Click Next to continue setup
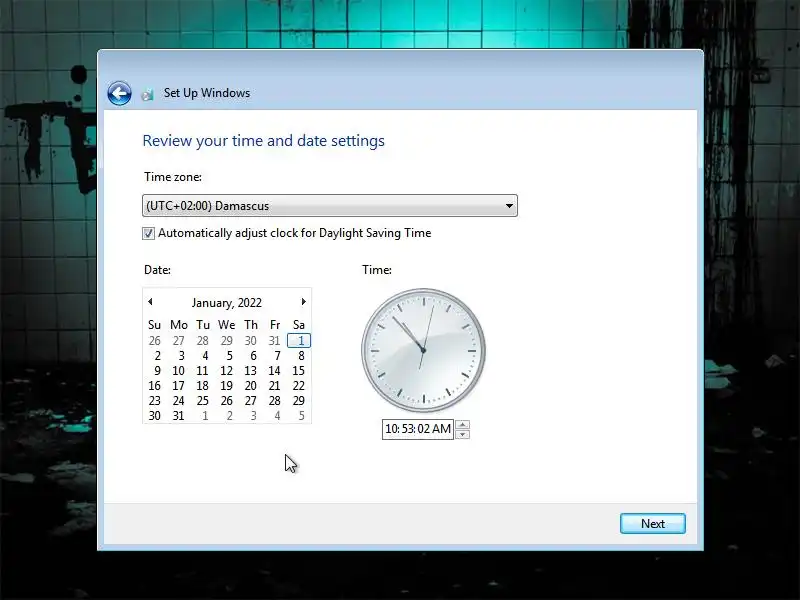This screenshot has width=800, height=600. 653,523
